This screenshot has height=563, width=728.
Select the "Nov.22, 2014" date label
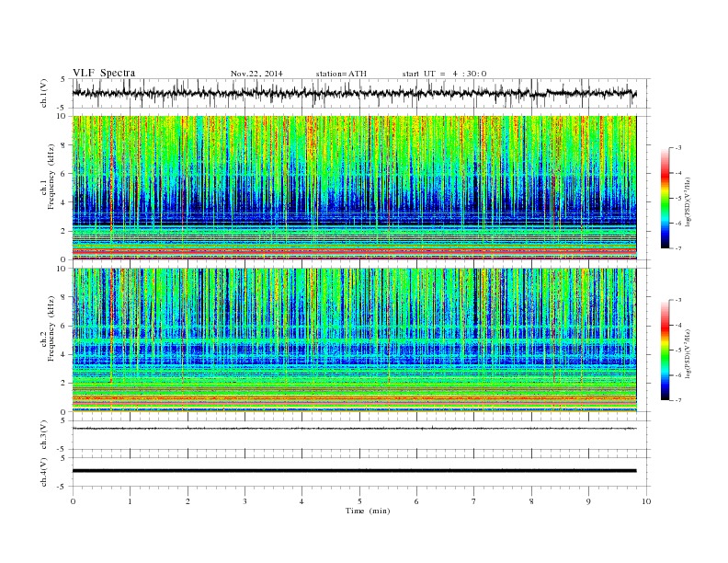(256, 74)
